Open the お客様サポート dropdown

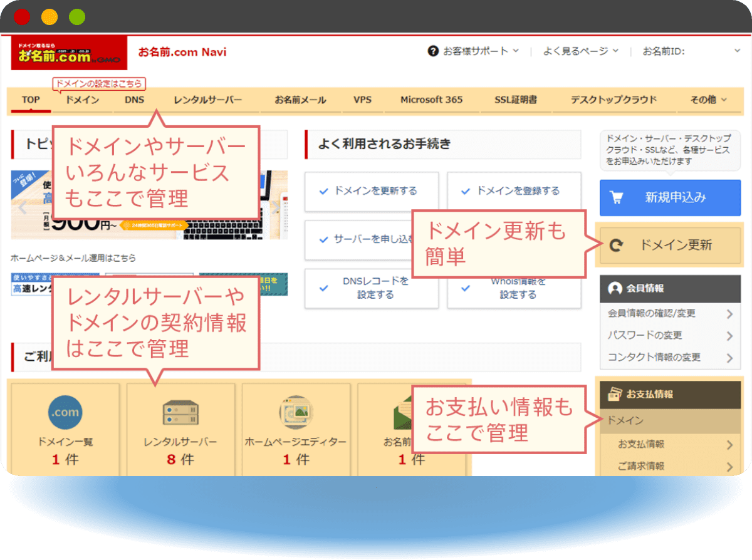coord(474,51)
